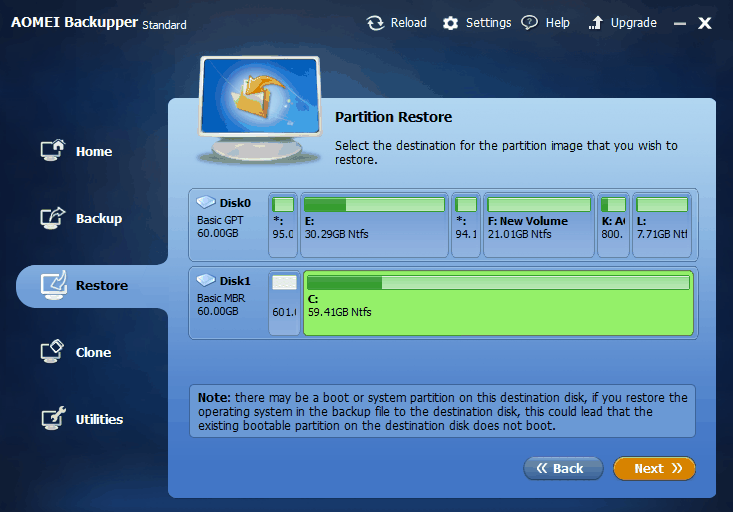The image size is (733, 512).
Task: Open the Home section
Action: point(94,151)
